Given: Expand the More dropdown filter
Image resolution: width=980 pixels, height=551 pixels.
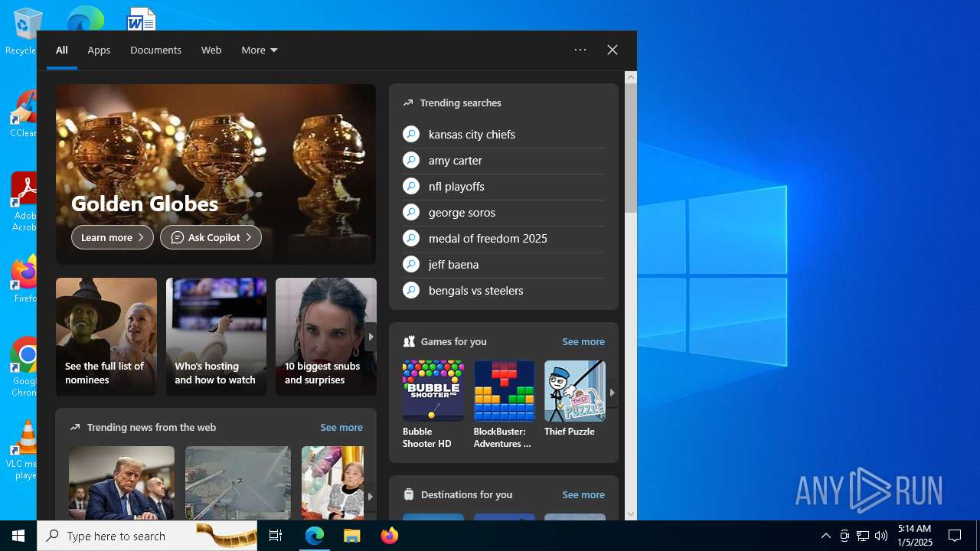Looking at the screenshot, I should point(260,50).
